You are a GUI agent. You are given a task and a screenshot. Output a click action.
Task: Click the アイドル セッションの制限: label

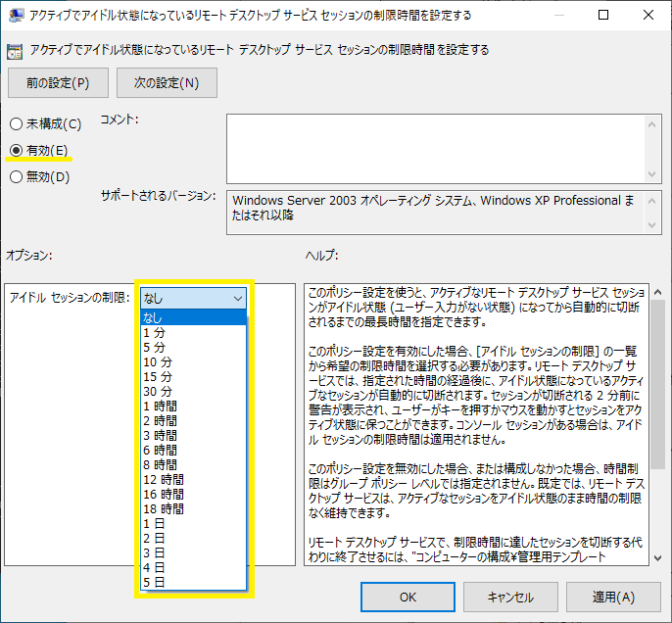70,298
